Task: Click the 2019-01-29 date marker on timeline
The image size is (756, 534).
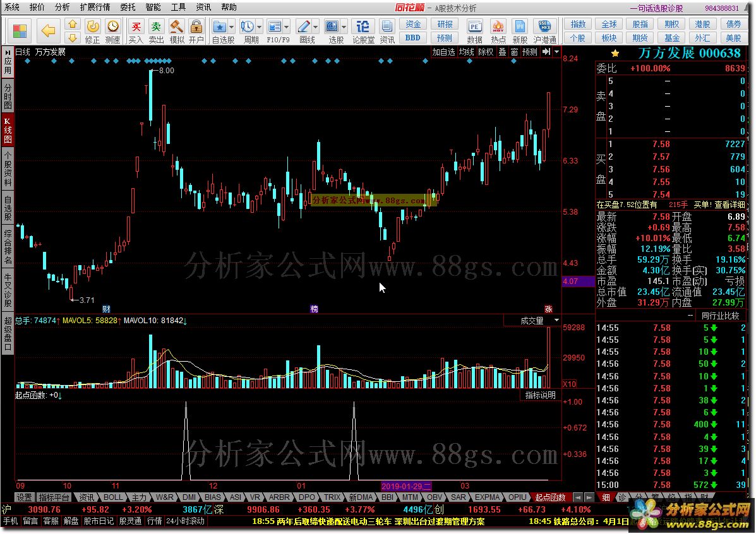Action: (406, 486)
